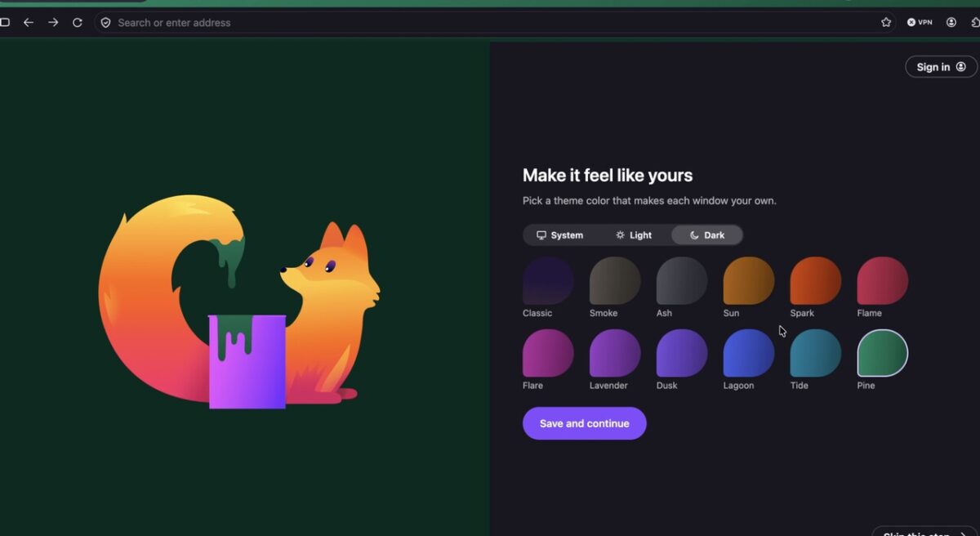The height and width of the screenshot is (536, 980).
Task: Choose the Classic theme color
Action: click(x=548, y=281)
